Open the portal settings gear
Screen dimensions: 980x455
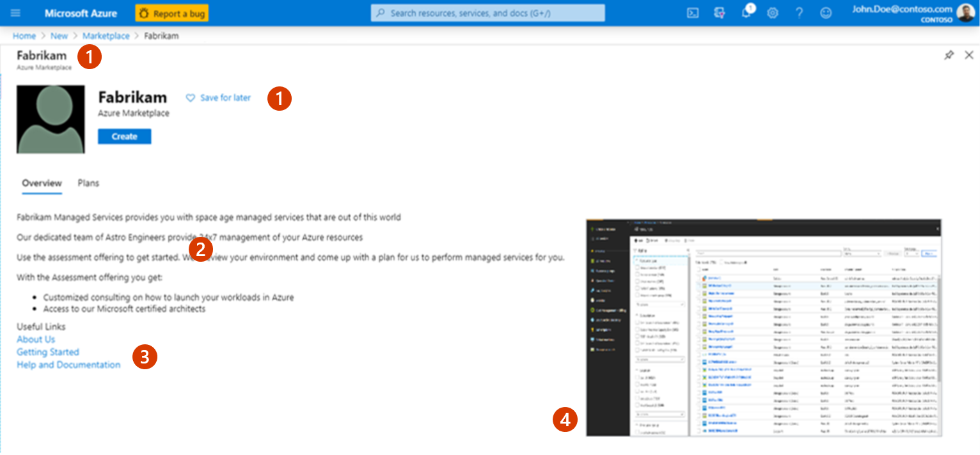(772, 13)
